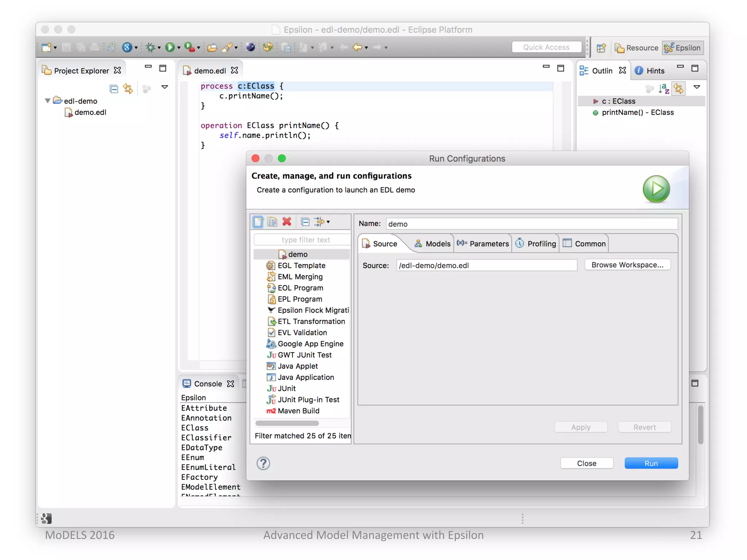The image size is (747, 560).
Task: Click the Console view tab
Action: tap(208, 384)
